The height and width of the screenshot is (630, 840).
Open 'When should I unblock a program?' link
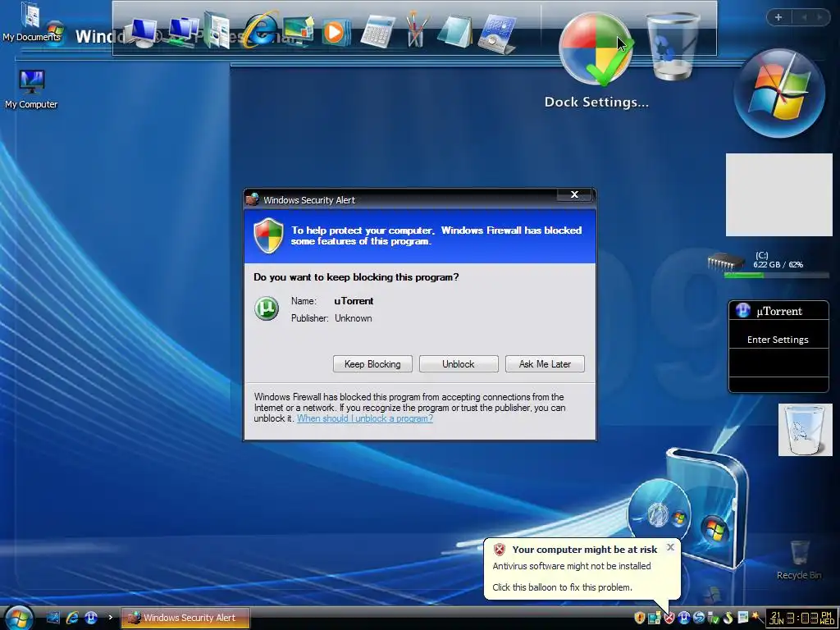point(365,418)
